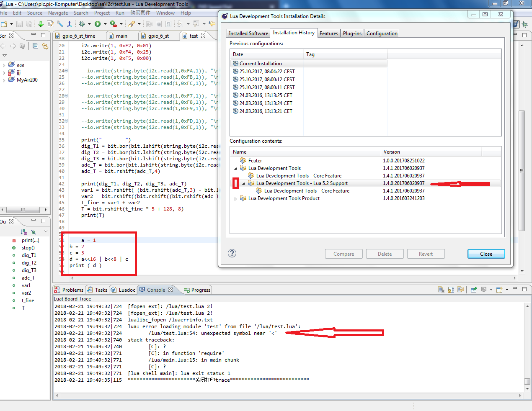
Task: Switch to the Problems view tab
Action: point(69,290)
